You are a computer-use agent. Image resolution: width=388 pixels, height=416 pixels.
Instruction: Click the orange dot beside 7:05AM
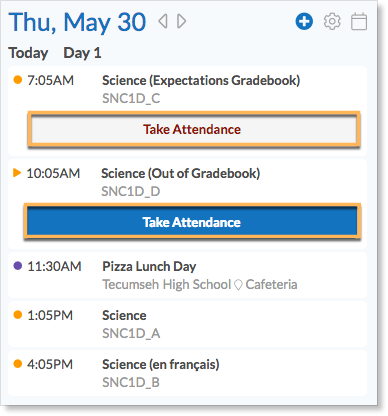[x=18, y=80]
